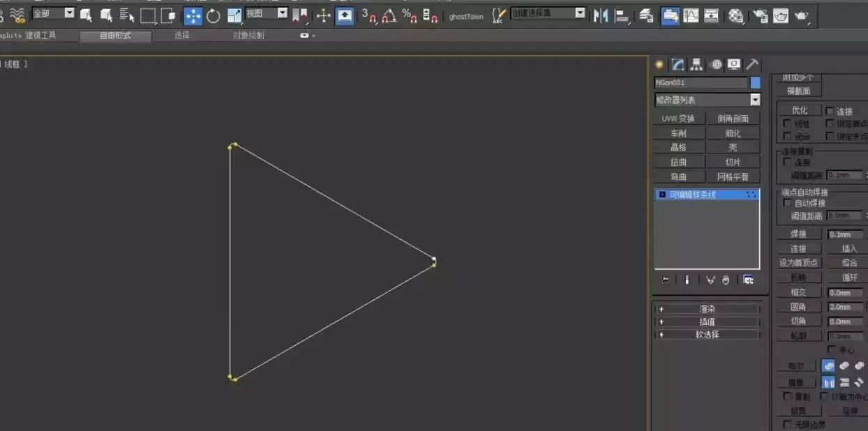The width and height of the screenshot is (868, 431).
Task: Switch to the Modify panel tab
Action: pos(678,64)
